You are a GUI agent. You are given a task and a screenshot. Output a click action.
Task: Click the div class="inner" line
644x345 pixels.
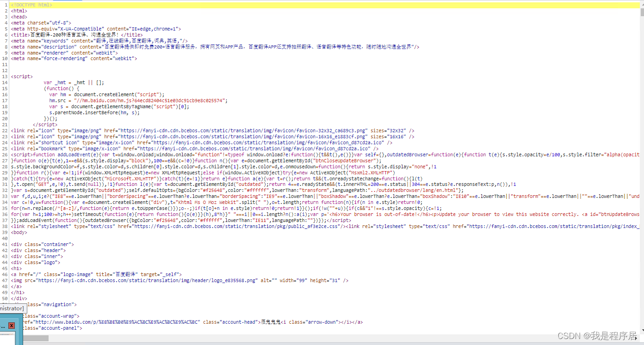(x=37, y=256)
